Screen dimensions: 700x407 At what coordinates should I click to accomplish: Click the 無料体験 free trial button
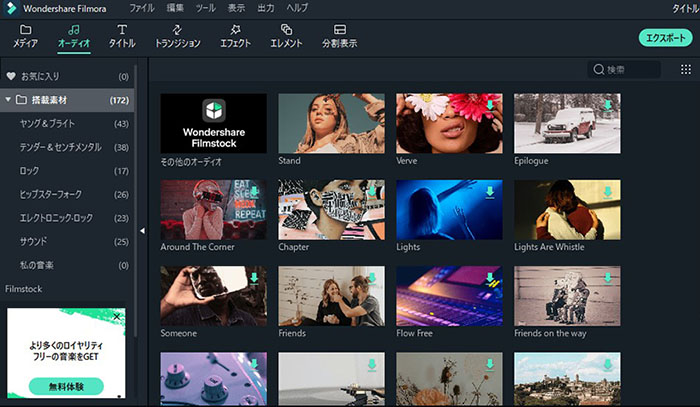66,386
